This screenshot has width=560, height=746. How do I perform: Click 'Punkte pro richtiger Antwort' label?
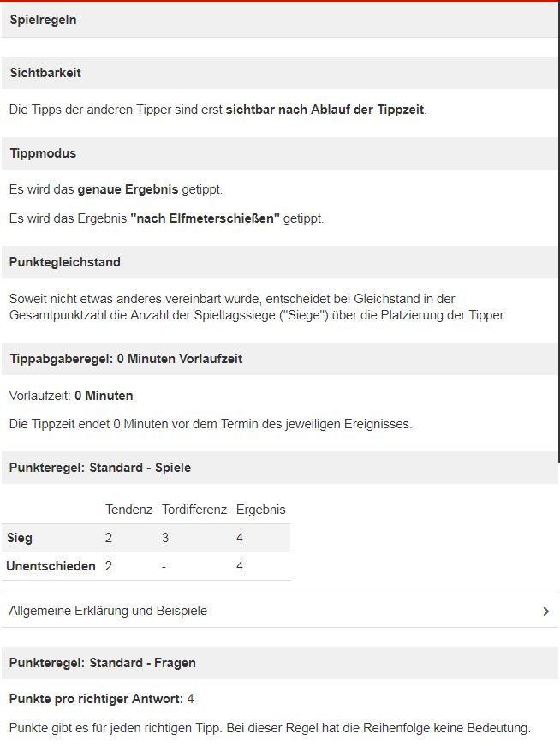tap(96, 699)
